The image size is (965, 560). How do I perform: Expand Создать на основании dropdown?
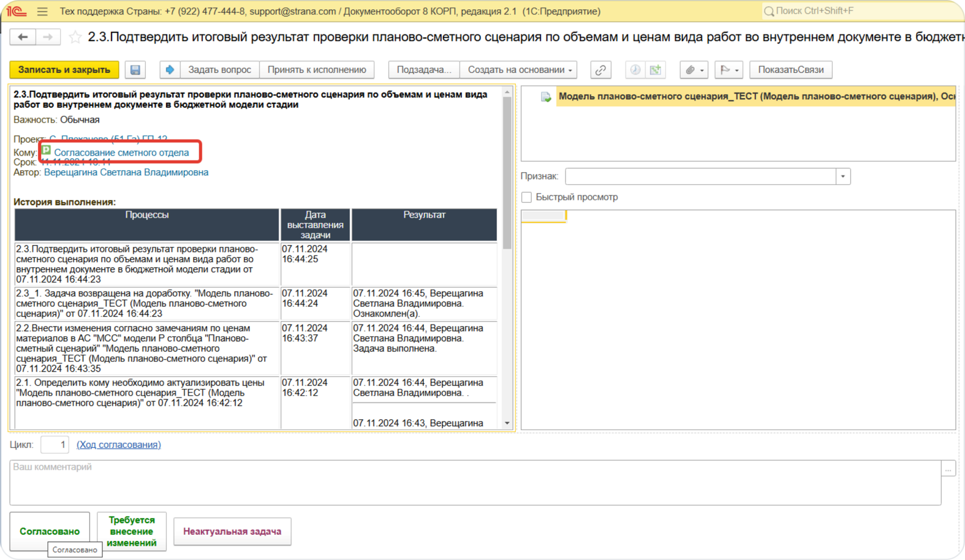519,69
